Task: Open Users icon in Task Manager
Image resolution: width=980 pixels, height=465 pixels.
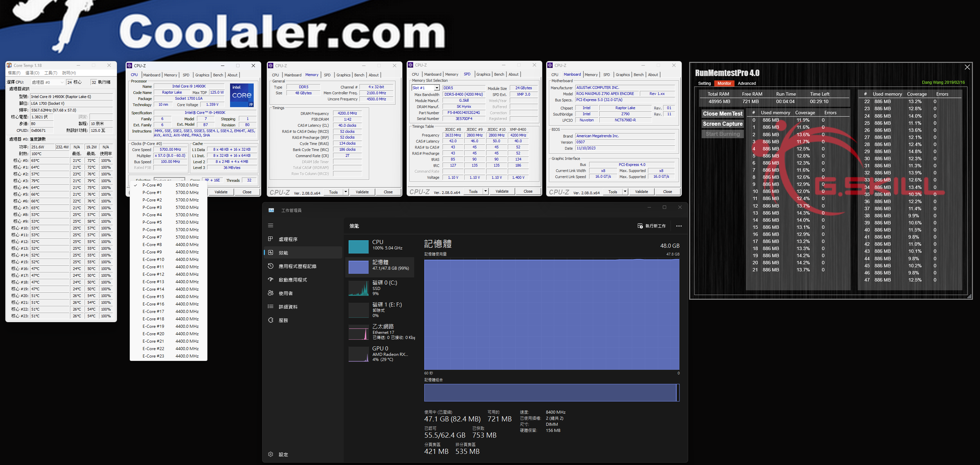Action: pyautogui.click(x=271, y=293)
